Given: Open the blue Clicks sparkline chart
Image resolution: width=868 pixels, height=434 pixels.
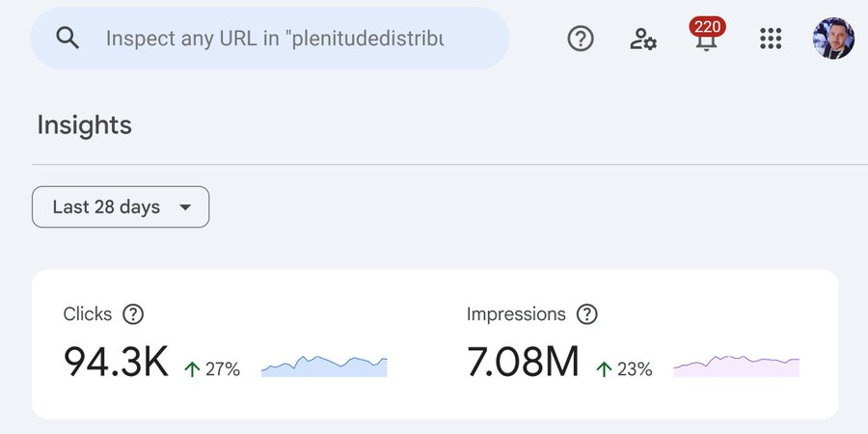Looking at the screenshot, I should point(324,366).
